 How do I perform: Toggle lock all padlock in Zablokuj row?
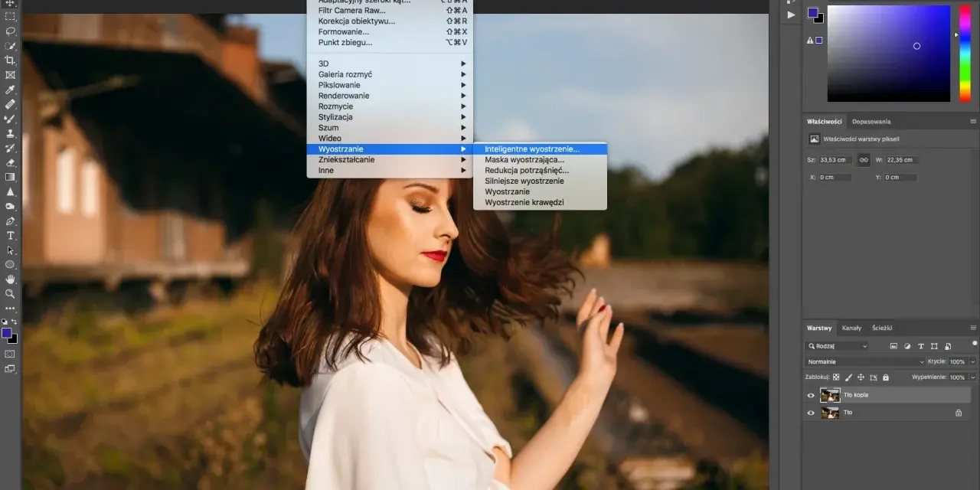click(886, 377)
